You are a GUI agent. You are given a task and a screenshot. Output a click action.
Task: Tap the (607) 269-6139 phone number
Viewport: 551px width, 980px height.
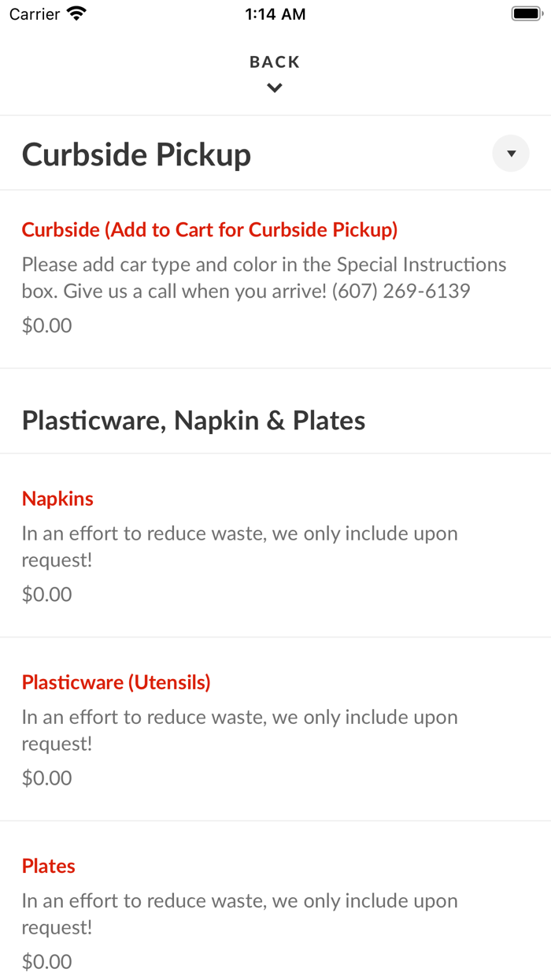[x=401, y=291]
